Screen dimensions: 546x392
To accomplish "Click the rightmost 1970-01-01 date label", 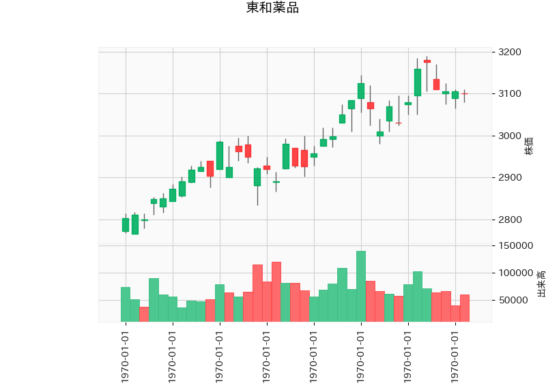I will pos(455,357).
